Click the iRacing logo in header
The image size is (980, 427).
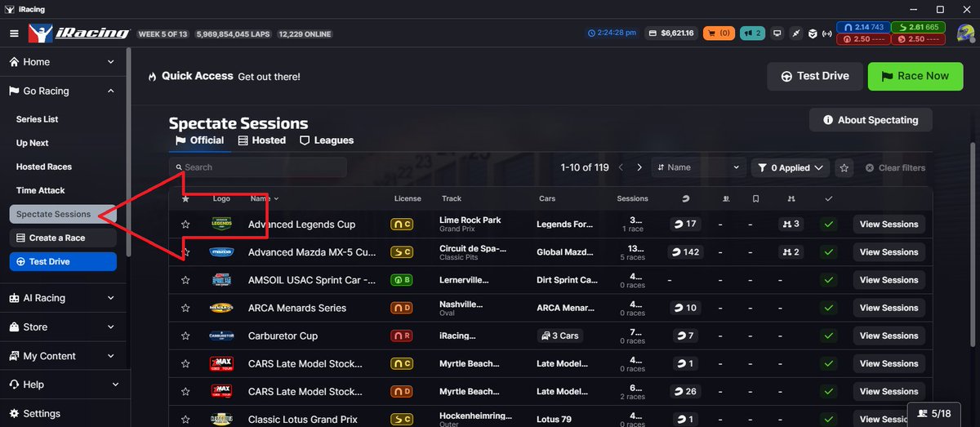(x=79, y=33)
